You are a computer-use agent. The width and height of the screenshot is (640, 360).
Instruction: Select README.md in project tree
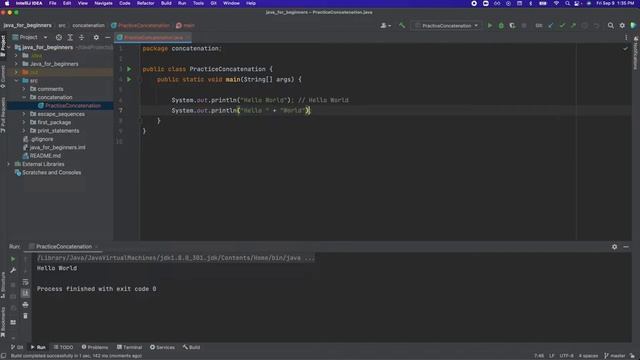[45, 156]
